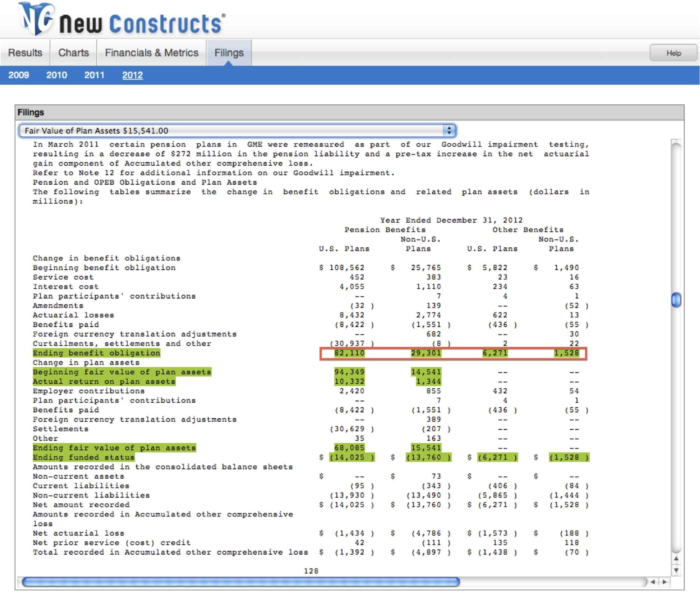The width and height of the screenshot is (700, 610).
Task: Click the value 1,528 in the Ending benefit obligation row
Action: pos(567,353)
